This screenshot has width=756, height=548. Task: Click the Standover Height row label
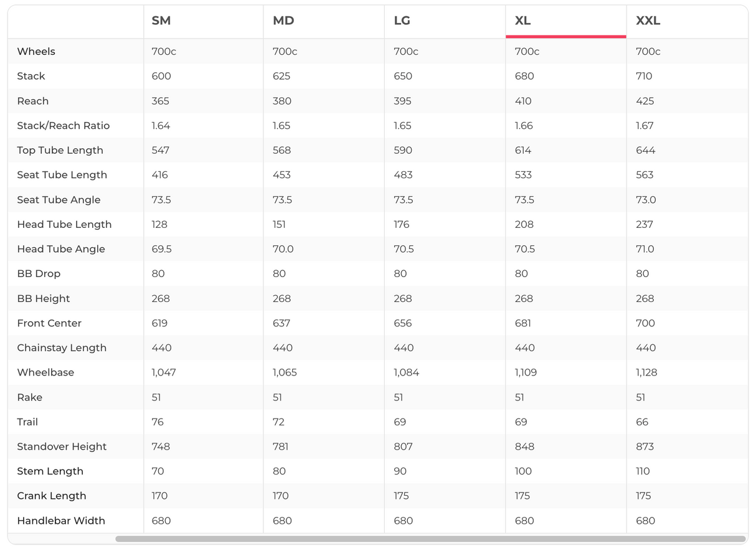click(62, 446)
